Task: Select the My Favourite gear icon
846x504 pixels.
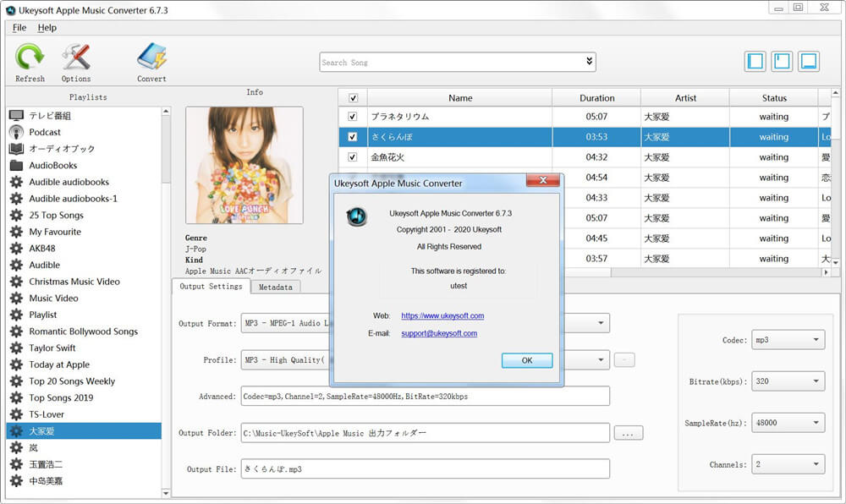Action: 17,232
